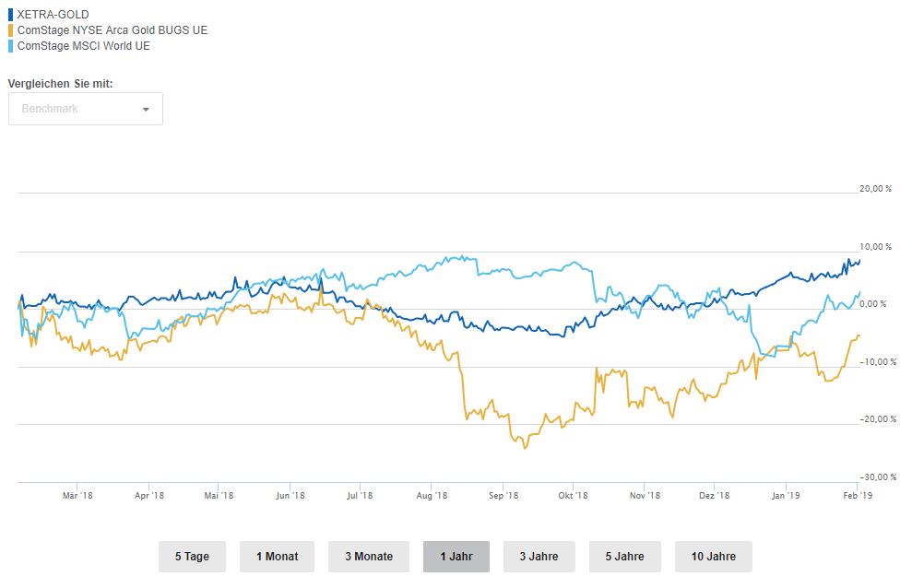Click the Jan '19 axis marker
The height and width of the screenshot is (588, 912).
pos(786,495)
